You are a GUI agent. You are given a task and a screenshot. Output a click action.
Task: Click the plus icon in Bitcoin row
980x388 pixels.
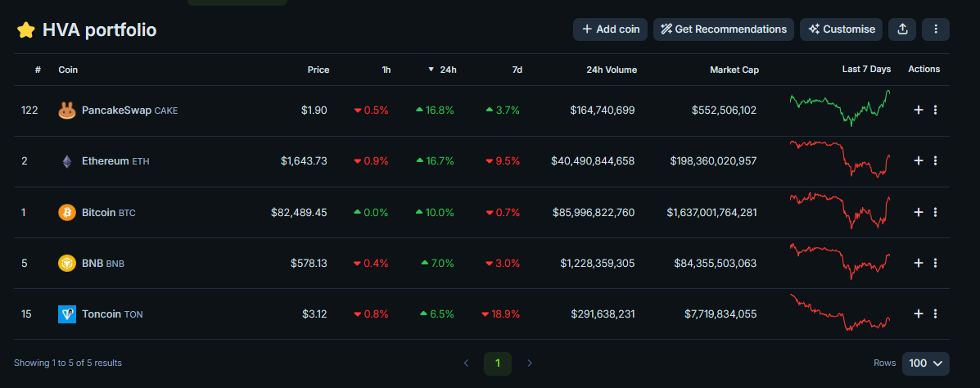point(919,212)
